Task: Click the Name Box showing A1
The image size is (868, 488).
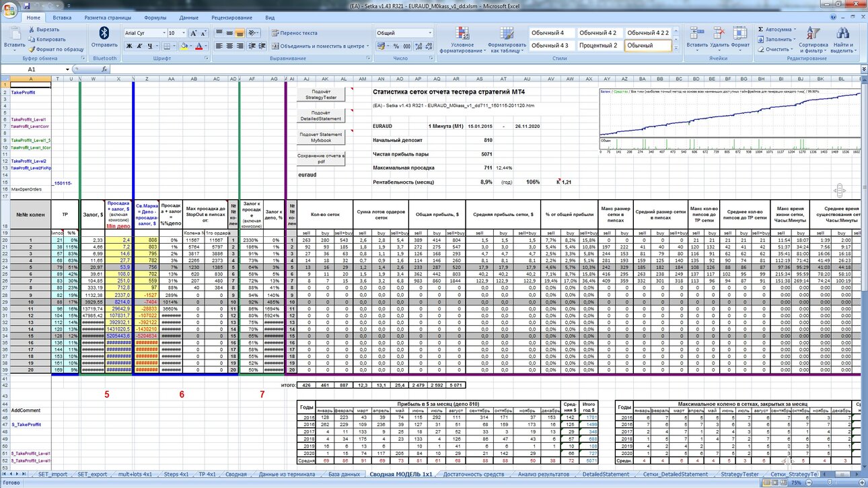Action: pyautogui.click(x=32, y=69)
